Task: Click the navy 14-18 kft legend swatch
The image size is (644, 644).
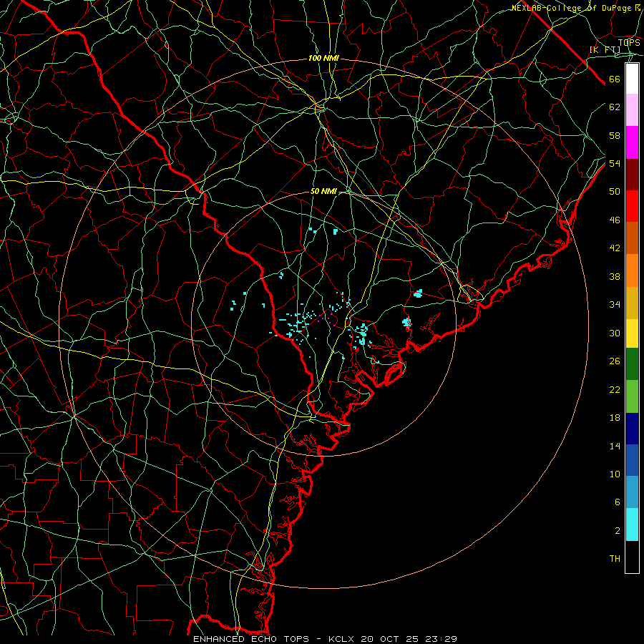Action: click(x=632, y=429)
